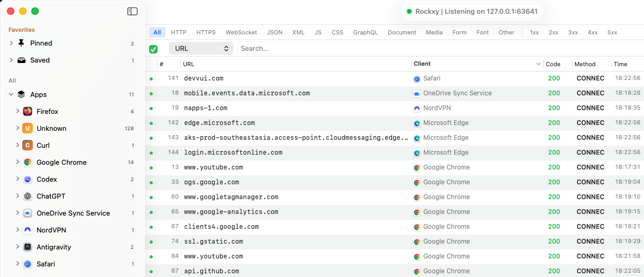Collapse the Apps tree section

point(11,94)
